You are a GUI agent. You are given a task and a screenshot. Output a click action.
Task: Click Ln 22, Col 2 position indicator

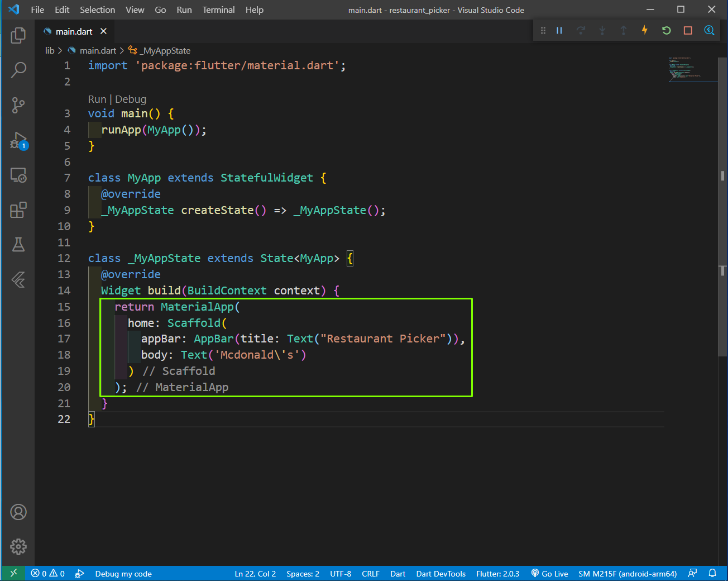[255, 573]
